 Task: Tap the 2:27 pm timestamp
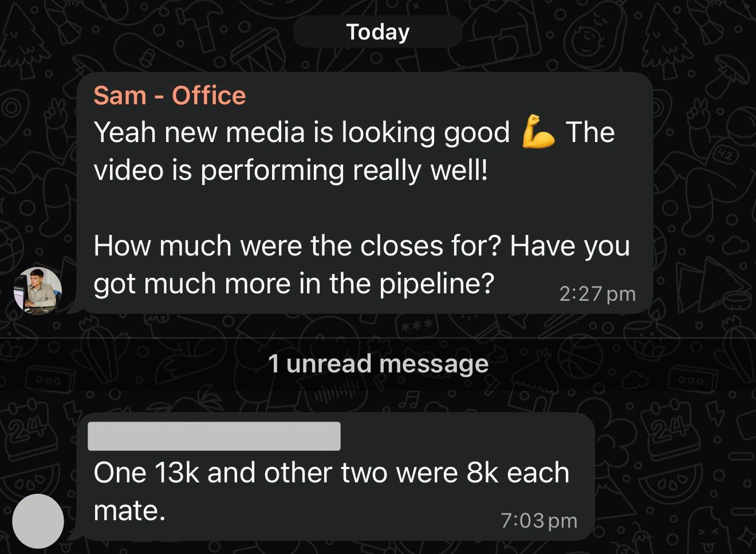pyautogui.click(x=598, y=294)
